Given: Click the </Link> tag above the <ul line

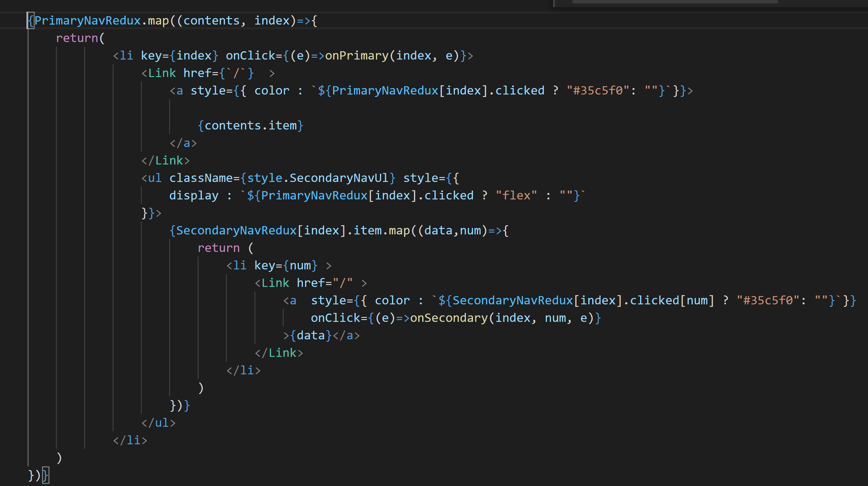Looking at the screenshot, I should click(165, 161).
